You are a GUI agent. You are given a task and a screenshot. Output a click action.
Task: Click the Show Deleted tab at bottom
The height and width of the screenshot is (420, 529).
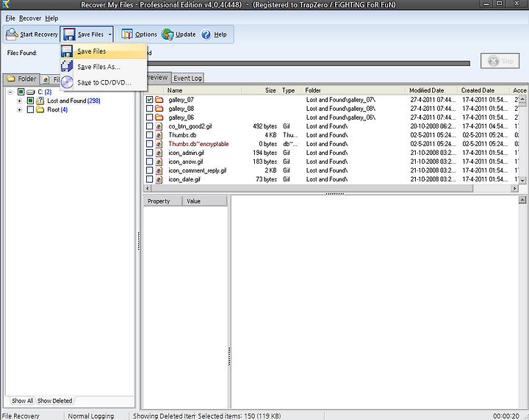(54, 401)
